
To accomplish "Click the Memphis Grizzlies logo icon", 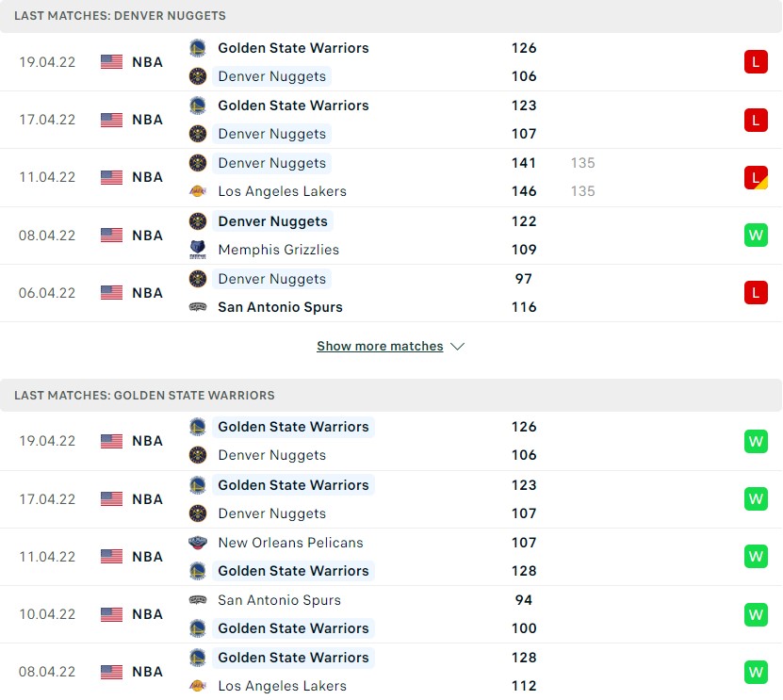I will coord(197,250).
